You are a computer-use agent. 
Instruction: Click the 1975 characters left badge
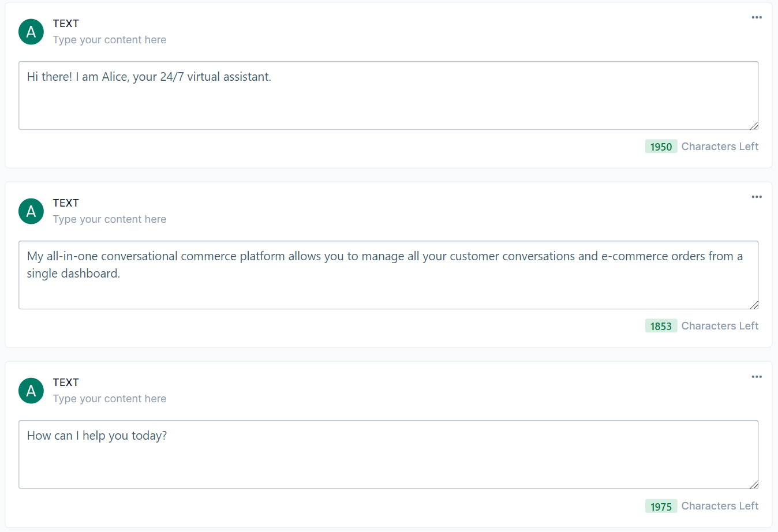(661, 506)
